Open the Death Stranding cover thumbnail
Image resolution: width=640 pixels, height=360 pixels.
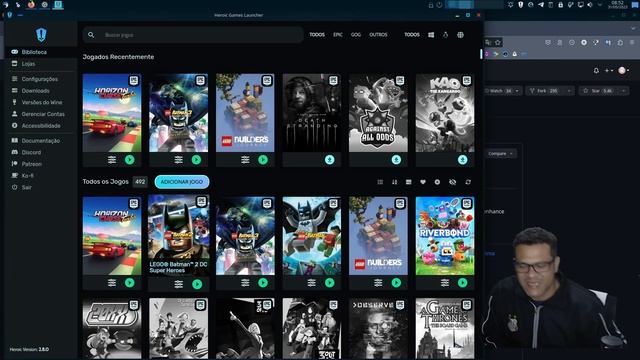click(312, 113)
